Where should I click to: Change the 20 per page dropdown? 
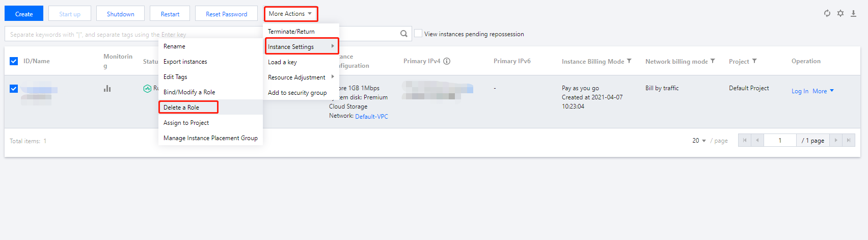699,141
